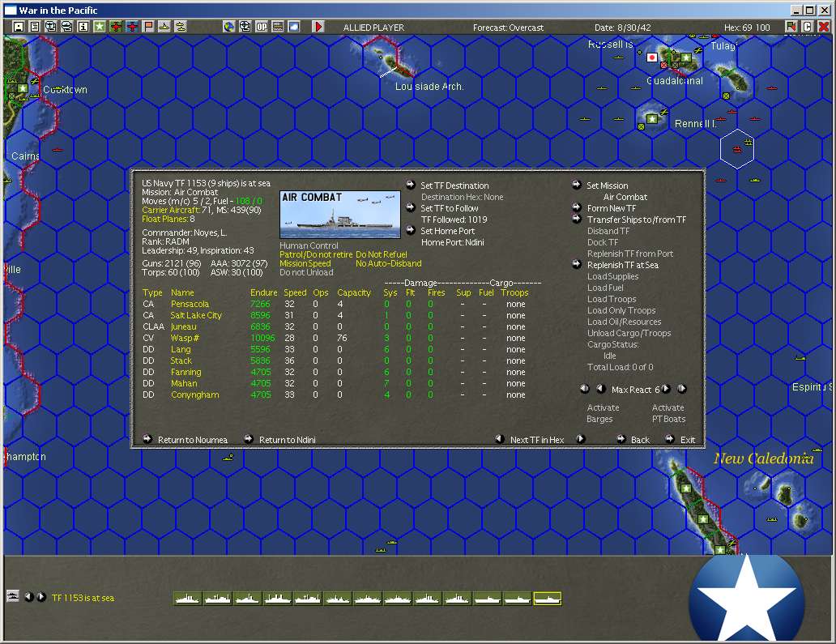Toggle Patrol/Do not retire setting
Viewport: 836px width, 644px height.
coord(316,255)
